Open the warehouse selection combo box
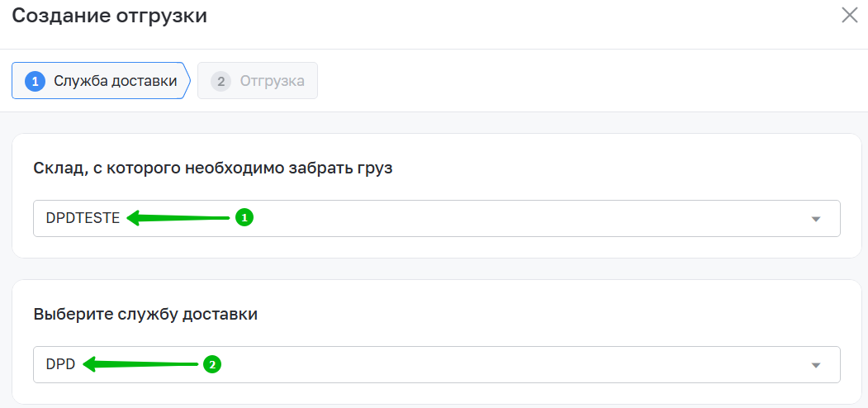This screenshot has width=868, height=408. click(436, 218)
